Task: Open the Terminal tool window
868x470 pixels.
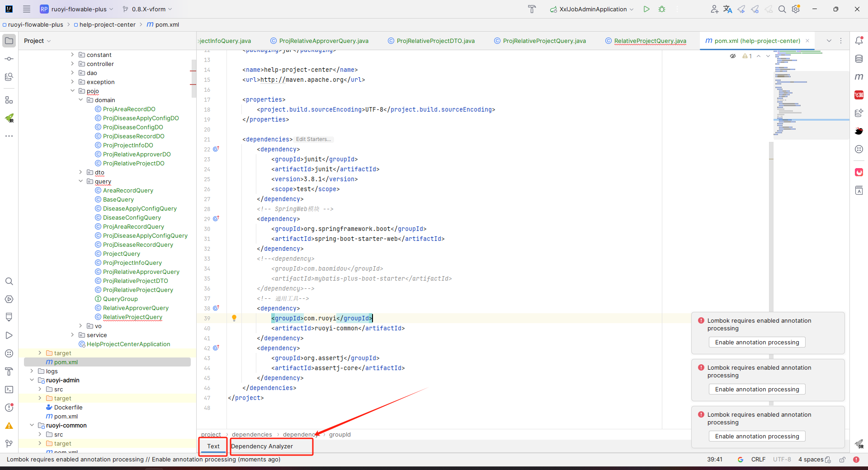Action: click(9, 390)
